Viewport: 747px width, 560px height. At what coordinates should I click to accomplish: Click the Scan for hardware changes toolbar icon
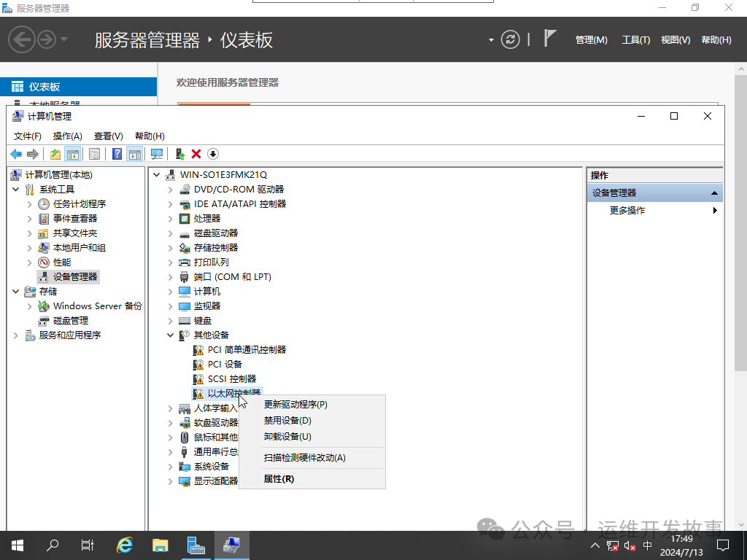coord(156,153)
